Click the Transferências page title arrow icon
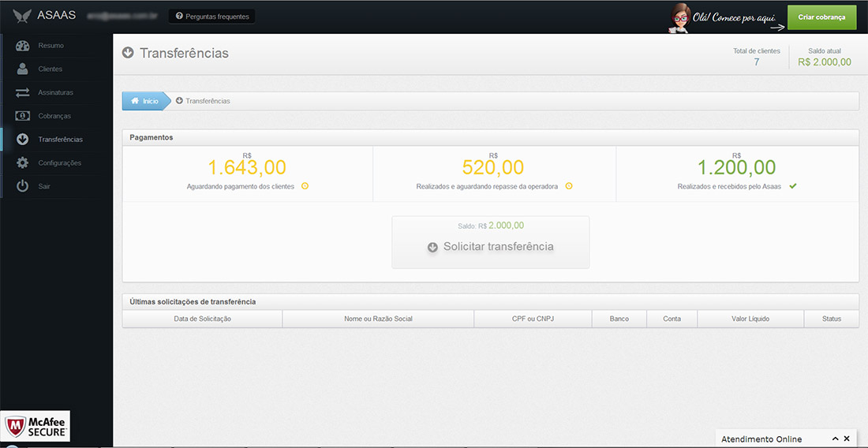 (128, 53)
